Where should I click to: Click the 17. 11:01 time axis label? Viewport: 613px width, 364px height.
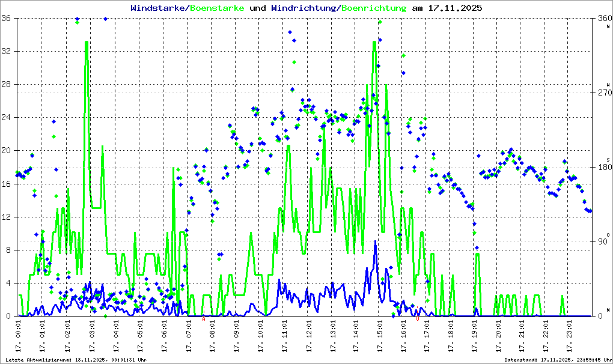[x=285, y=336]
